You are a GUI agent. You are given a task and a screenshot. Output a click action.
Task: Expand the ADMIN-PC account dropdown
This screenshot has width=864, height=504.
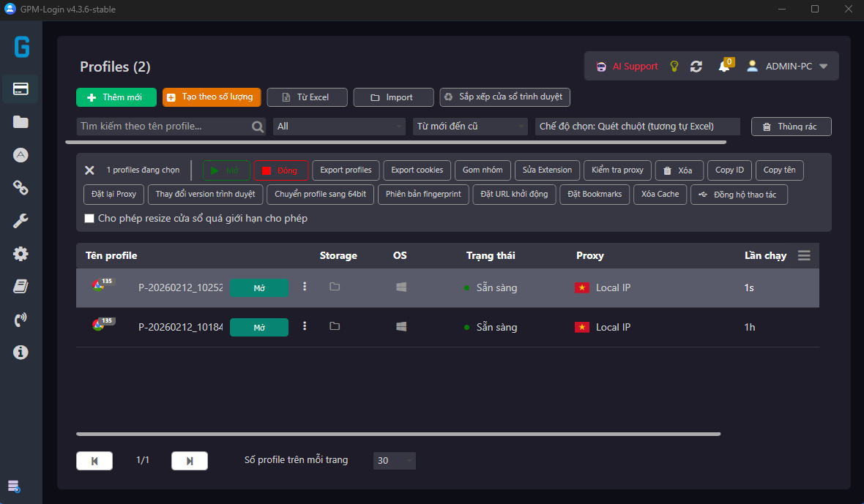point(823,67)
